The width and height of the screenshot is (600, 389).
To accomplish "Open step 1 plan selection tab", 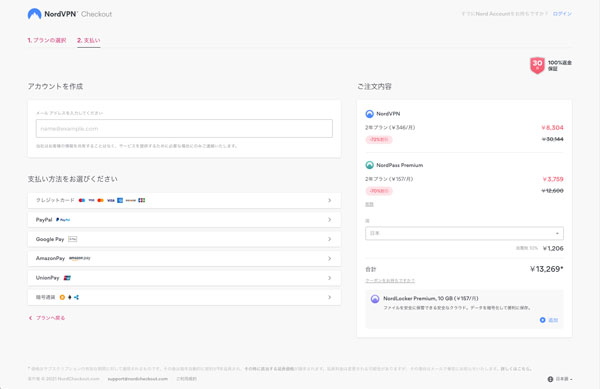I will (47, 40).
